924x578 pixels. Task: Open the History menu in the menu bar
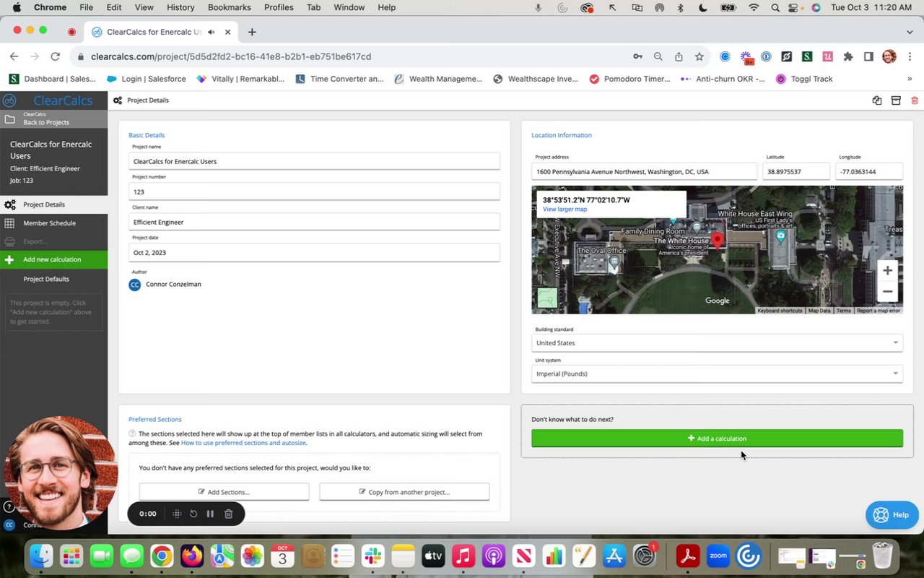click(x=180, y=7)
